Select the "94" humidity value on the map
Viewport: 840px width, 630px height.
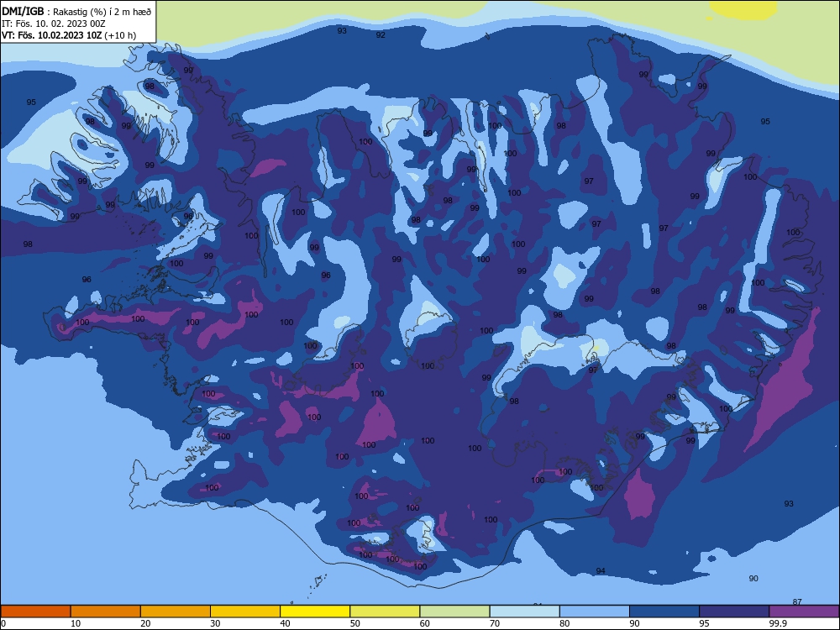[x=601, y=570]
